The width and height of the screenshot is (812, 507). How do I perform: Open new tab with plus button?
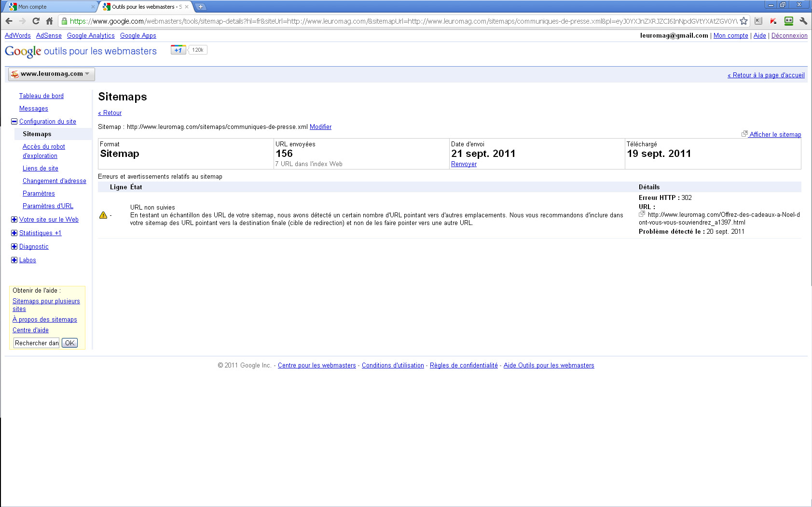(201, 7)
